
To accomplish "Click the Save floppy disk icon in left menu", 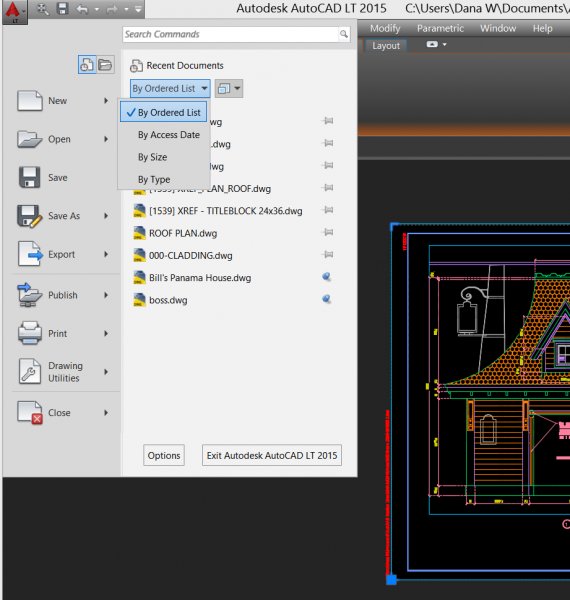I will coord(29,177).
